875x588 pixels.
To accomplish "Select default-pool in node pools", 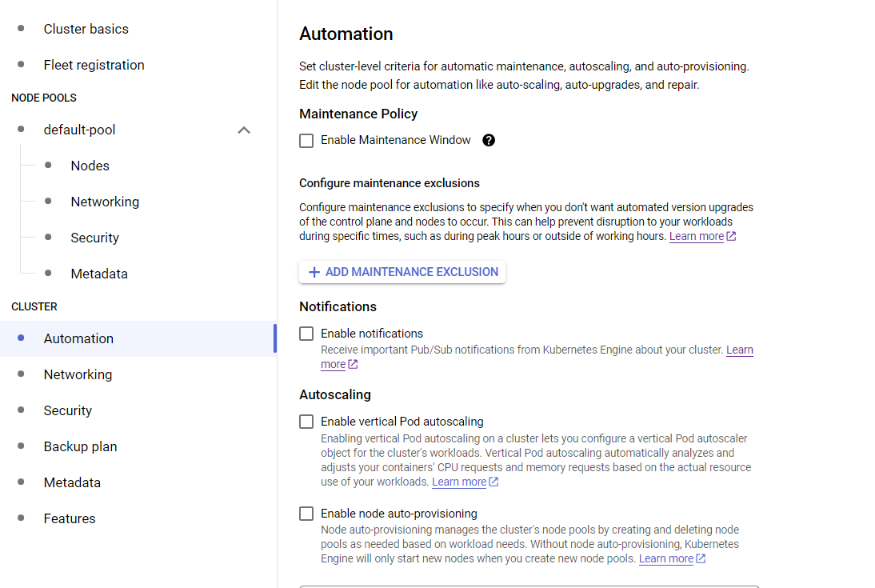I will pyautogui.click(x=80, y=130).
